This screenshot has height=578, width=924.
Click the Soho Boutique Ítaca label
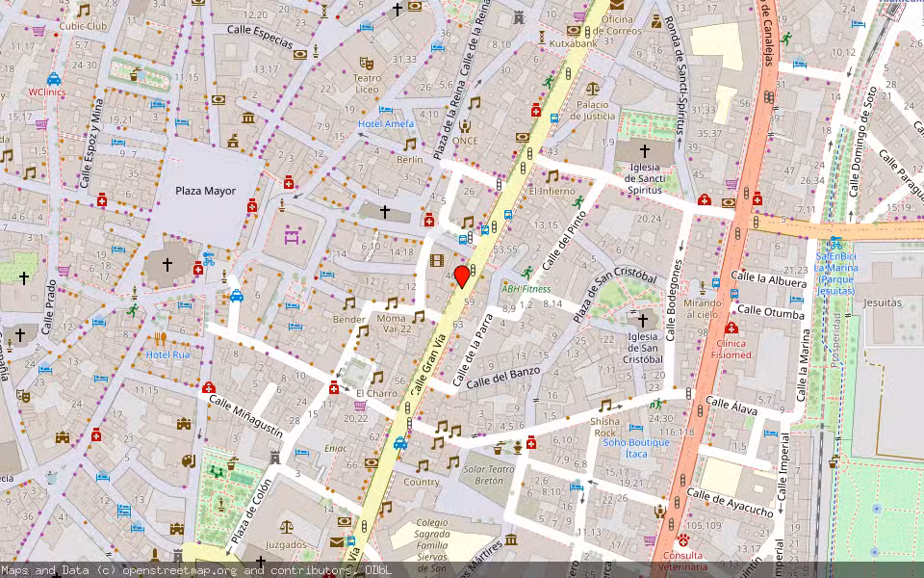click(636, 448)
